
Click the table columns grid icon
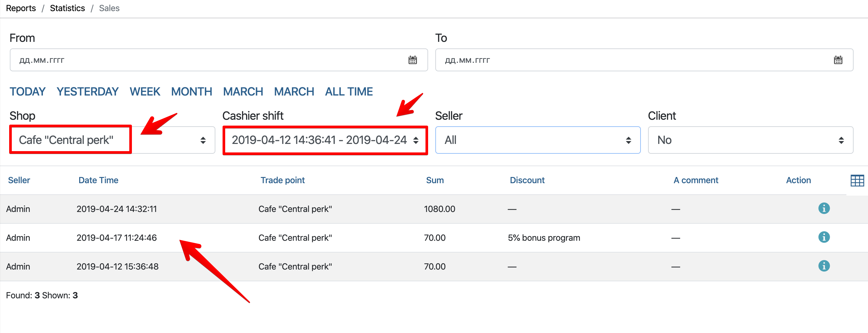click(x=857, y=181)
